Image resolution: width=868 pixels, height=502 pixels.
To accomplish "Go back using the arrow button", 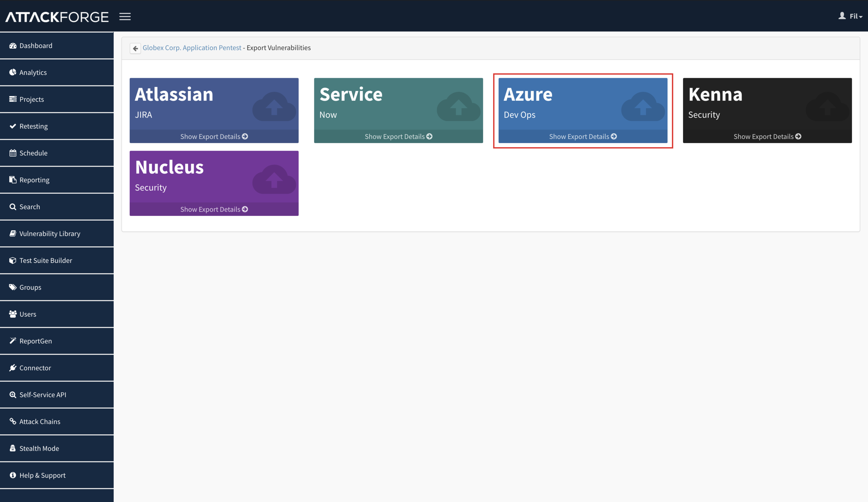I will click(135, 48).
